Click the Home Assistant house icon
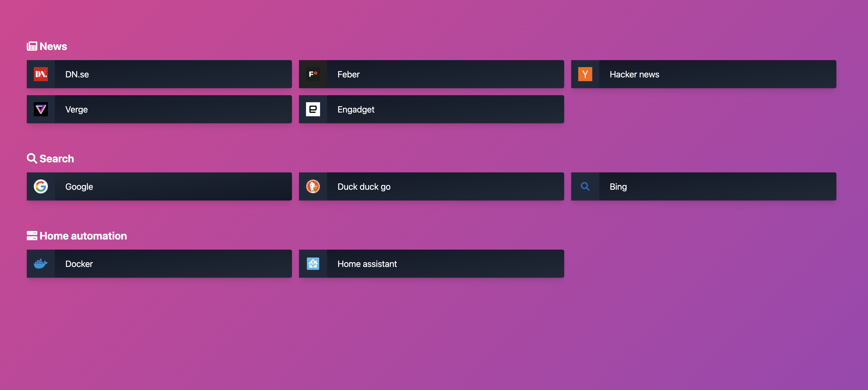 coord(313,263)
